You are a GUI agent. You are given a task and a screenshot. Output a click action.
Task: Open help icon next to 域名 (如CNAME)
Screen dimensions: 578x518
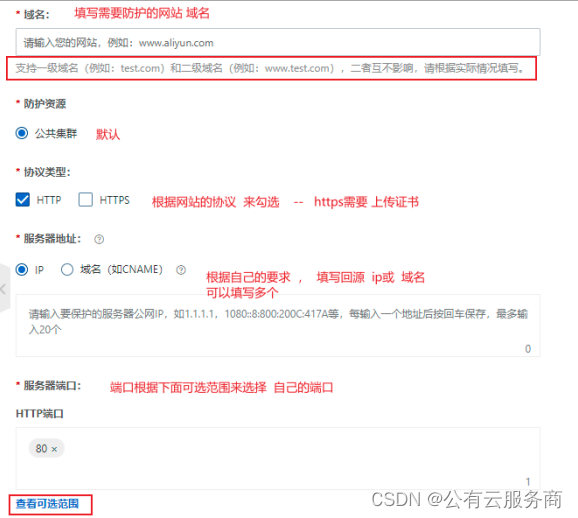click(181, 270)
